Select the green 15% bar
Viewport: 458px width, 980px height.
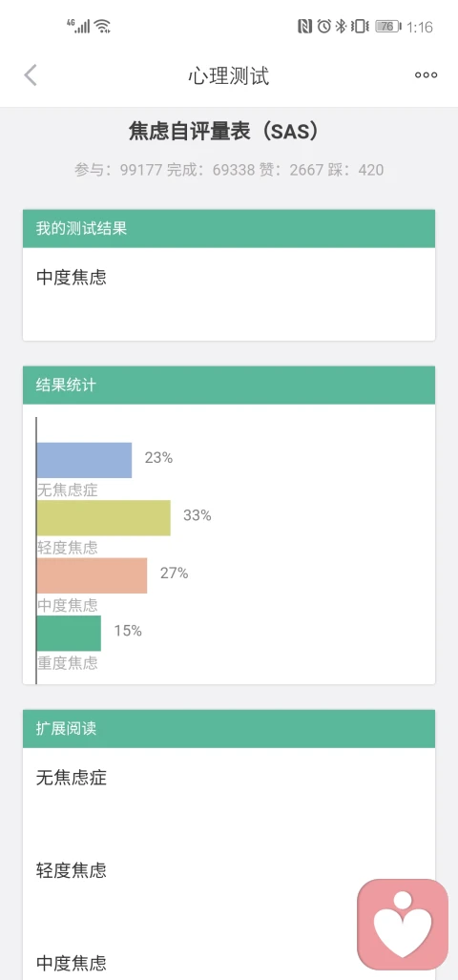pos(69,633)
